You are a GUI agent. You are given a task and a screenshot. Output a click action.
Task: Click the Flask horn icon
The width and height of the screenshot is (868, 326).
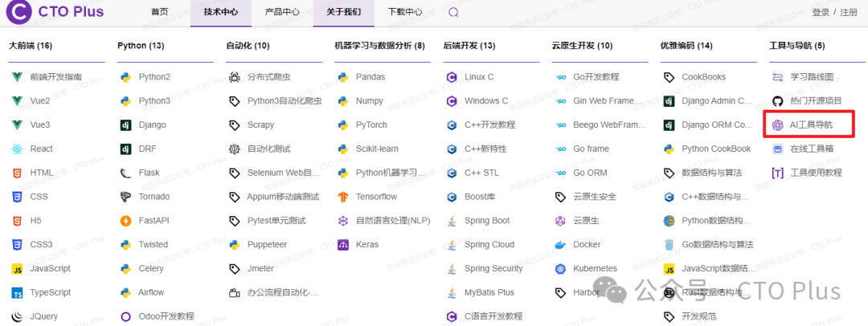click(125, 173)
